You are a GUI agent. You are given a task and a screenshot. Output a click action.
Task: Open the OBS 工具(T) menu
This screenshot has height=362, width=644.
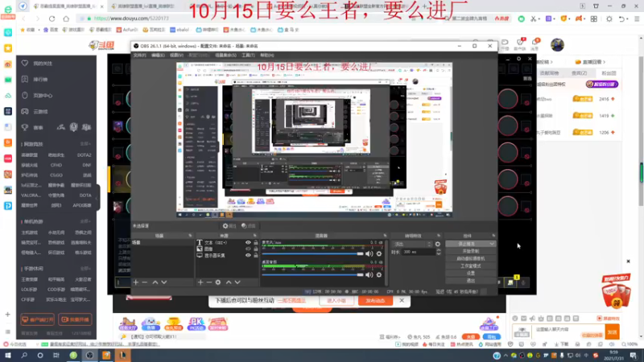coord(248,56)
